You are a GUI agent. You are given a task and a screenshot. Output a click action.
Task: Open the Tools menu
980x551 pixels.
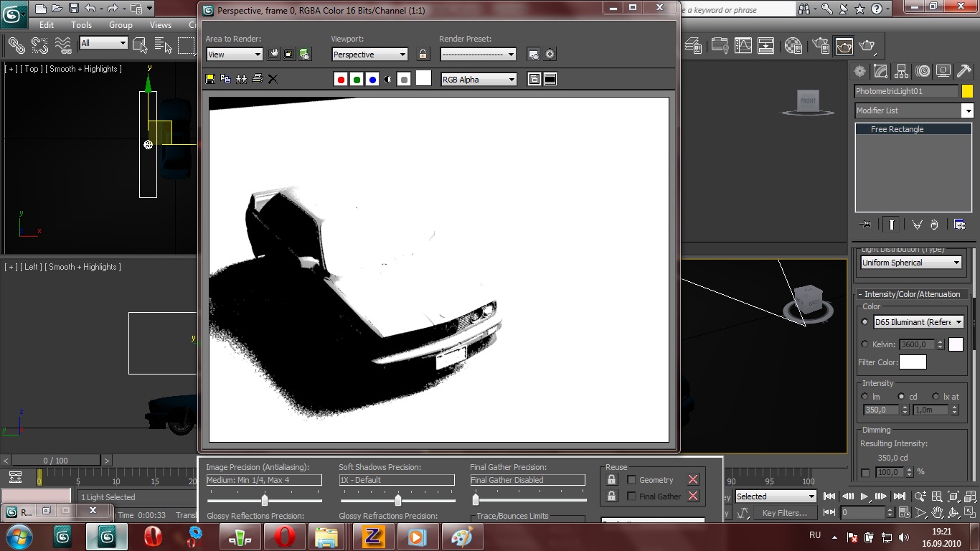(x=81, y=25)
